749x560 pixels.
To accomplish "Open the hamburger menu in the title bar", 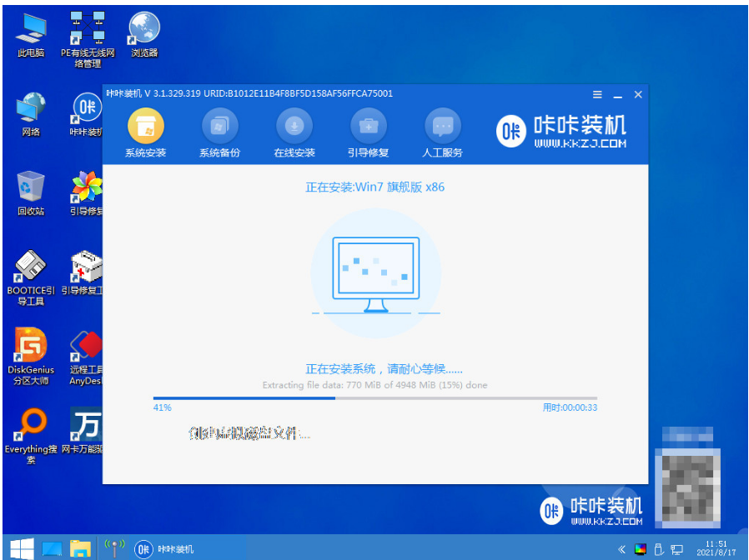I will 596,94.
